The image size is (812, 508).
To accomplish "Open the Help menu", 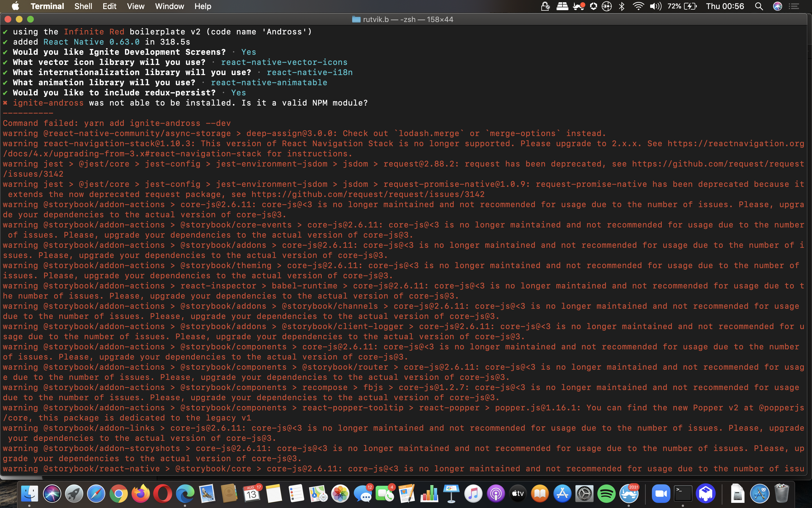I will (x=203, y=6).
